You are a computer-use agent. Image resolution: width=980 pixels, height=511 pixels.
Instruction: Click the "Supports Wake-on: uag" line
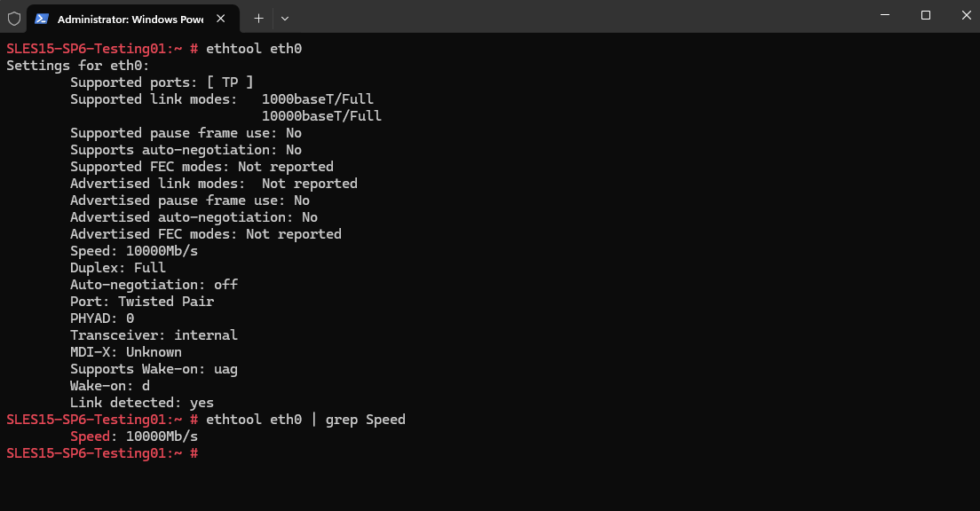pyautogui.click(x=154, y=369)
